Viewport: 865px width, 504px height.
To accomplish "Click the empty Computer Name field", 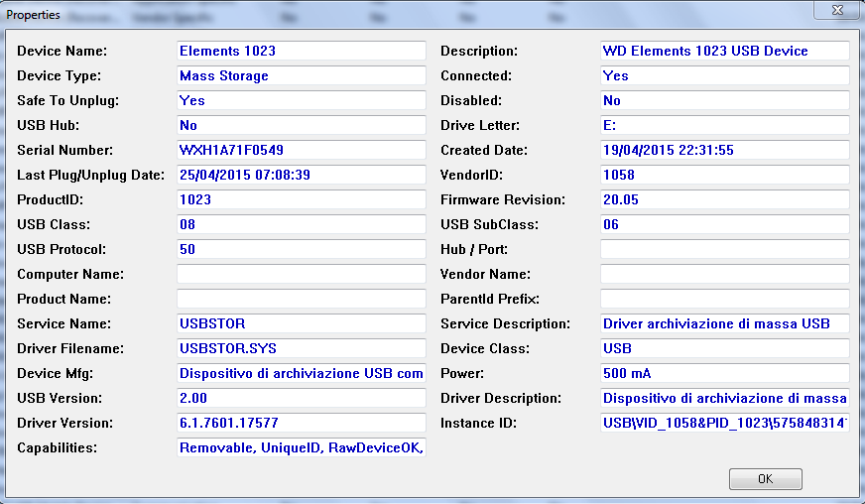I will (302, 275).
